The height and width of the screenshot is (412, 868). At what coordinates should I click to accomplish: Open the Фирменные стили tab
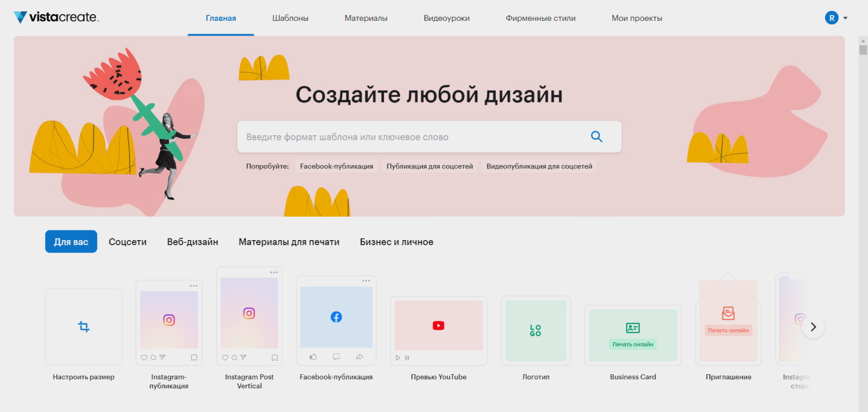pyautogui.click(x=541, y=18)
